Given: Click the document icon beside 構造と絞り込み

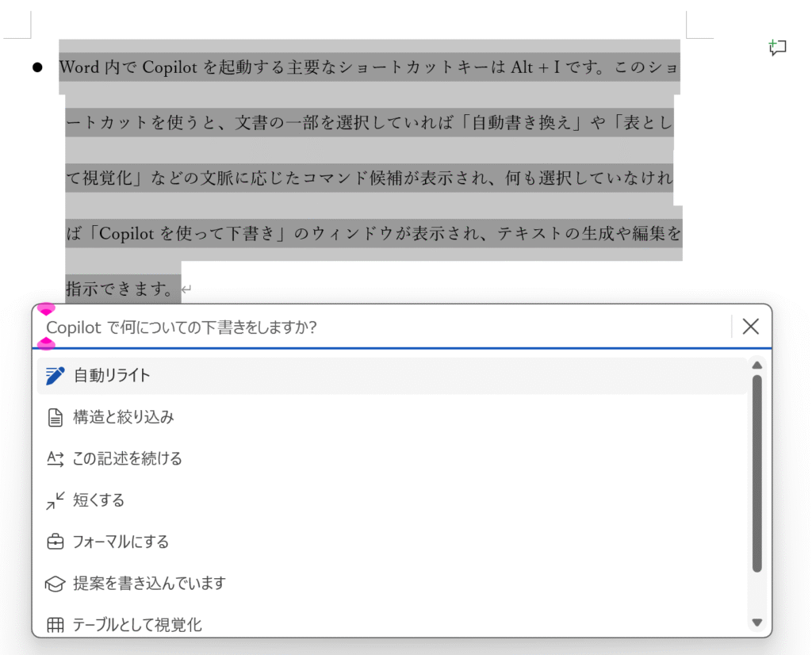Looking at the screenshot, I should (x=55, y=418).
